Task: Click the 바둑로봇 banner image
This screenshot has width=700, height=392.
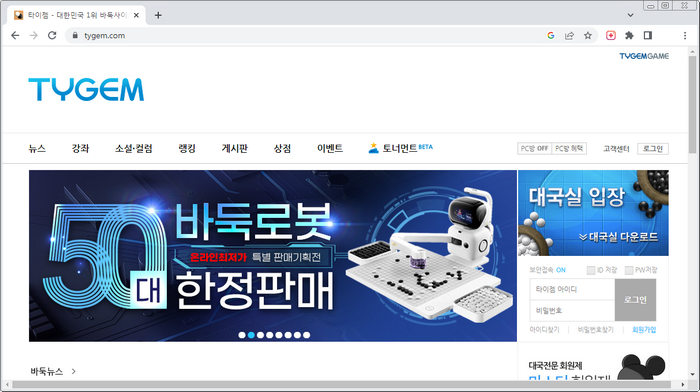Action: [273, 256]
